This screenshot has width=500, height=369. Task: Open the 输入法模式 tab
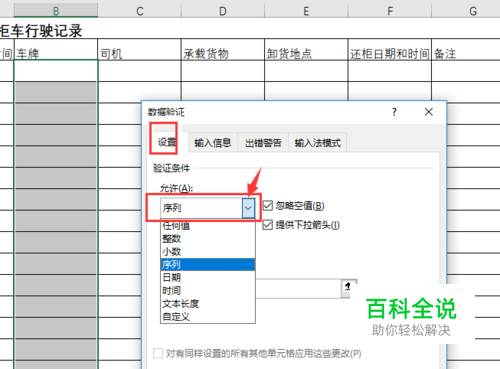[318, 143]
